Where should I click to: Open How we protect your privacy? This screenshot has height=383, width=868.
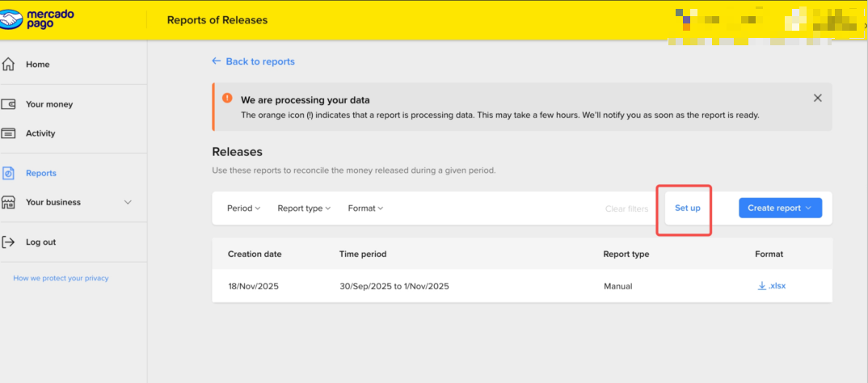tap(61, 278)
